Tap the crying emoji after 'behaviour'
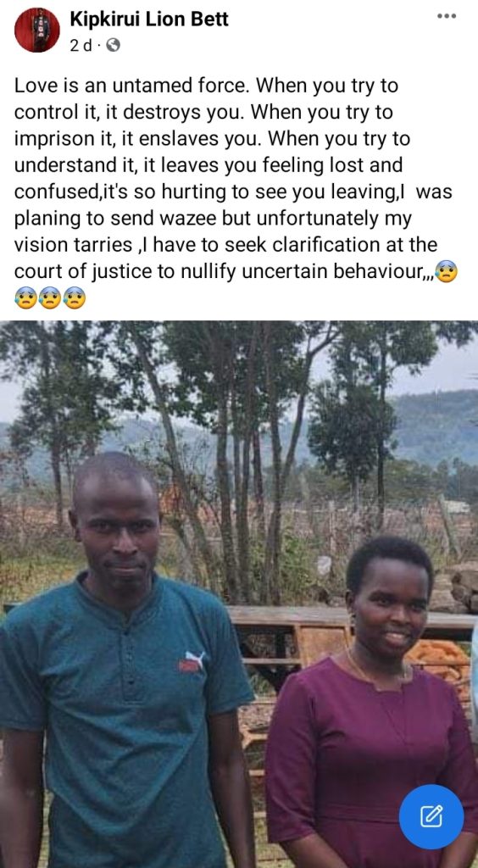478x868 pixels. tap(447, 272)
